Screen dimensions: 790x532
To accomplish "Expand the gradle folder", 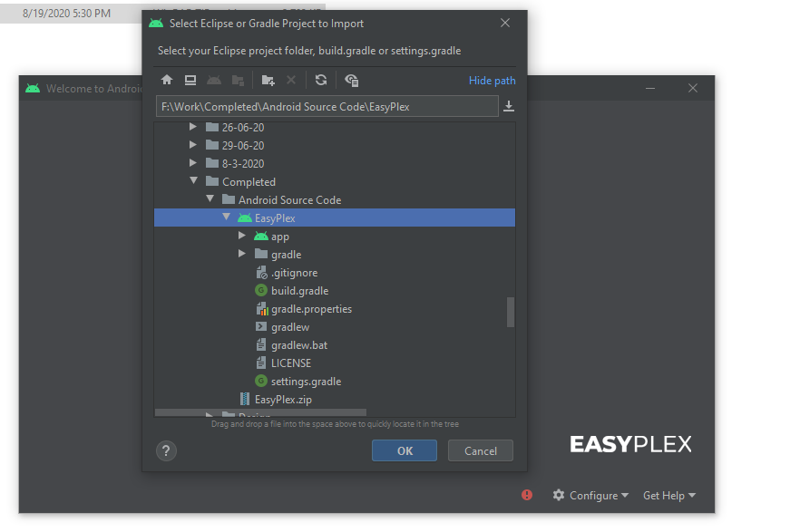I will coord(241,254).
